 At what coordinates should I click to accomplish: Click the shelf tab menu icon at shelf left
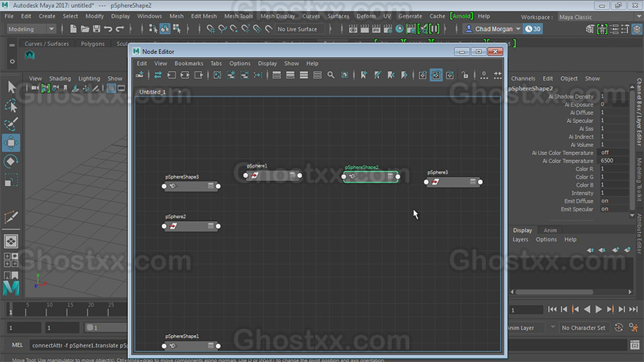pyautogui.click(x=12, y=45)
